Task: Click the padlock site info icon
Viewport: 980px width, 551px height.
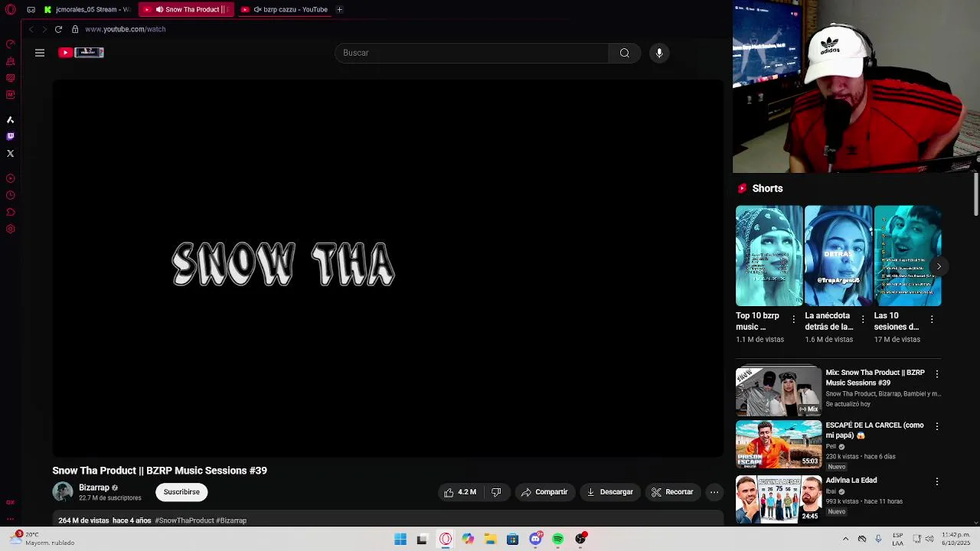Action: point(75,29)
